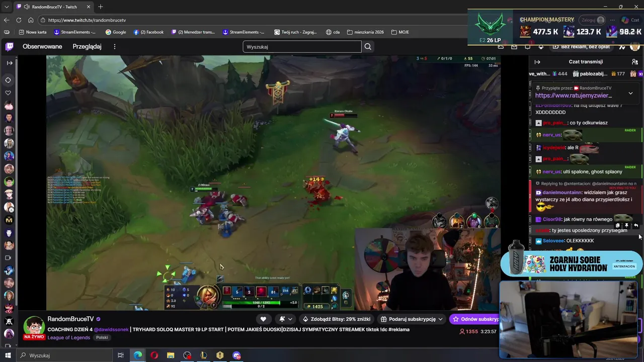Click the Zdobądź Bitsy button
644x362 pixels.
click(x=336, y=319)
